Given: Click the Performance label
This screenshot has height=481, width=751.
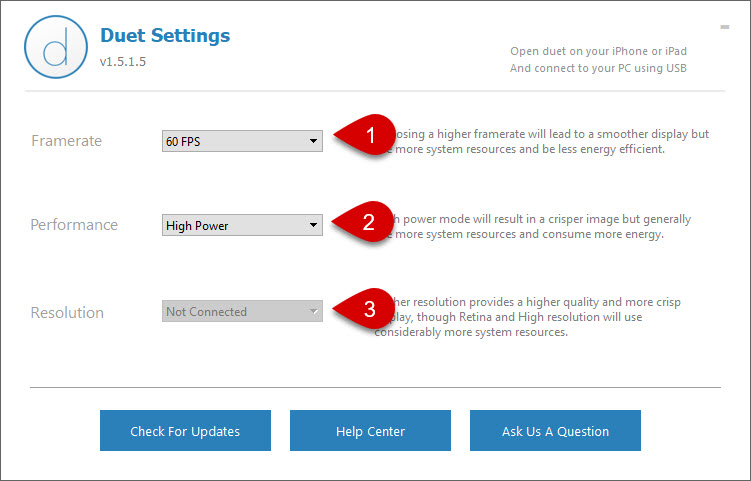Looking at the screenshot, I should pos(74,225).
